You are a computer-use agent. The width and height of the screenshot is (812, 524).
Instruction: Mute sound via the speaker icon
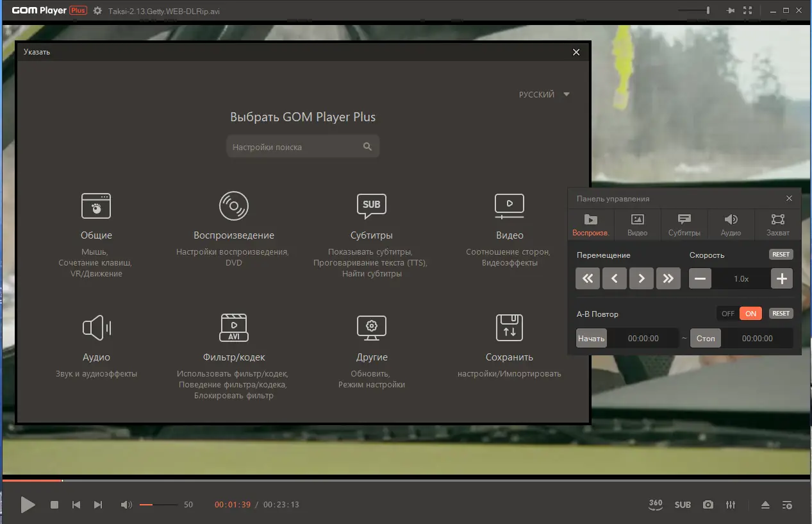coord(126,505)
